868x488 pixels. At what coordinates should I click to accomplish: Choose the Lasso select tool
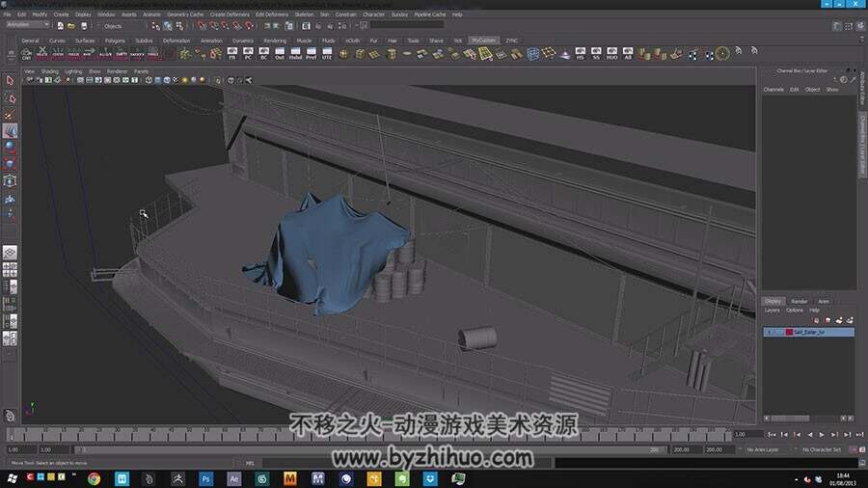point(10,98)
